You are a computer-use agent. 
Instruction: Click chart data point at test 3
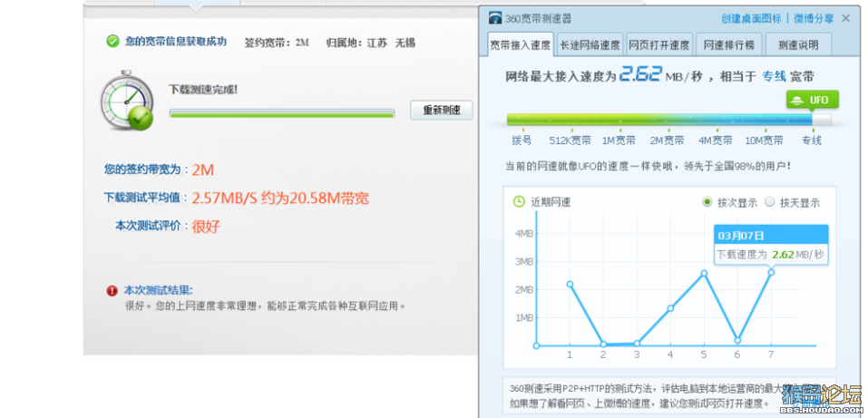[x=637, y=344]
